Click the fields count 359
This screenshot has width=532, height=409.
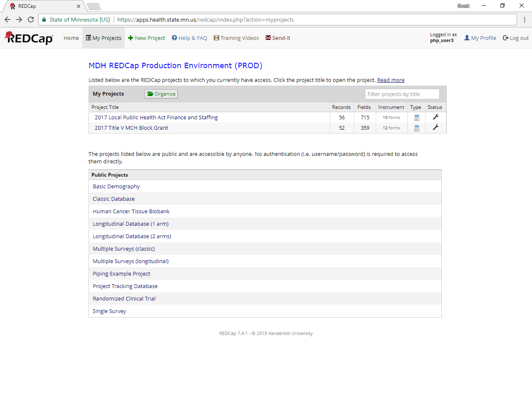(x=365, y=128)
